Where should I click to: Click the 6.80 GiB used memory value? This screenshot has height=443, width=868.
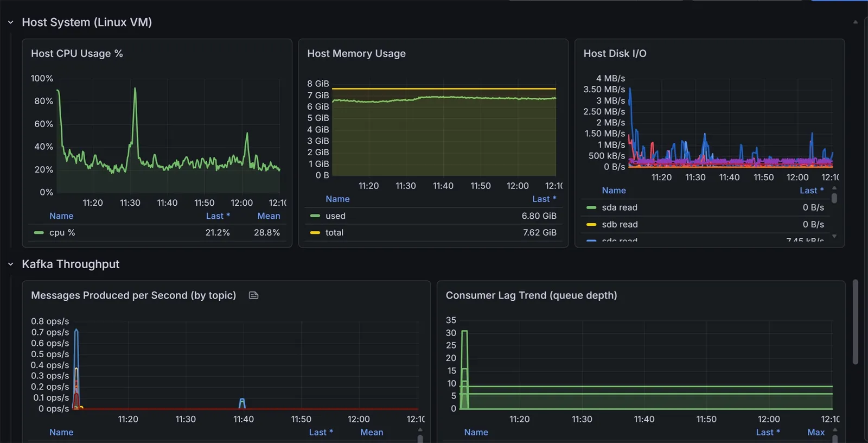539,216
